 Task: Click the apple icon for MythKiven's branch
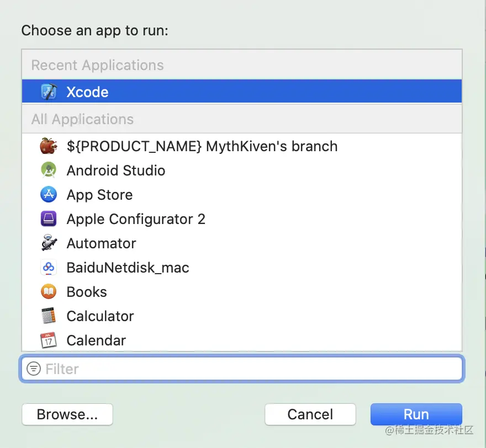pos(49,146)
